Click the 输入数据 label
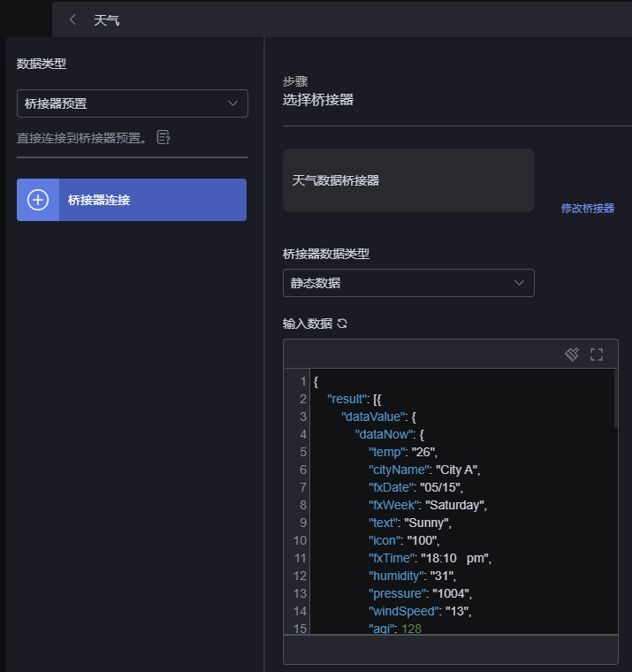The width and height of the screenshot is (632, 672). coord(308,324)
